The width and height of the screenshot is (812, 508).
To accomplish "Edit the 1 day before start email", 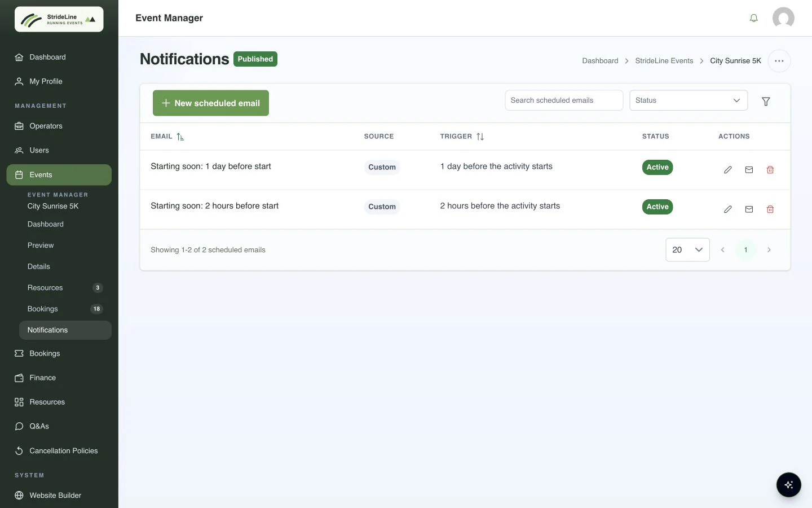I will (728, 170).
